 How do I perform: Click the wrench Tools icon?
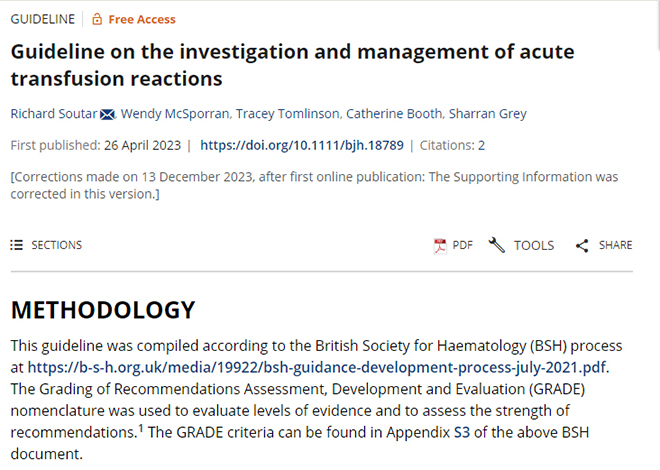point(497,245)
